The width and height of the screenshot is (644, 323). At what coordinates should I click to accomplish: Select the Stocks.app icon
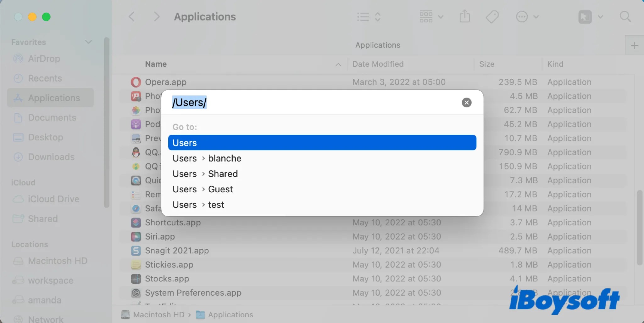(x=136, y=279)
